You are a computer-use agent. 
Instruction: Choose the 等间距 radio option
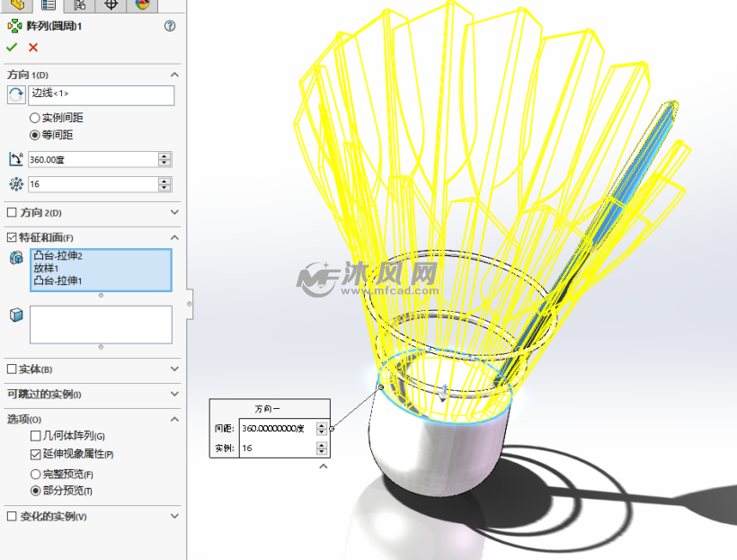34,135
